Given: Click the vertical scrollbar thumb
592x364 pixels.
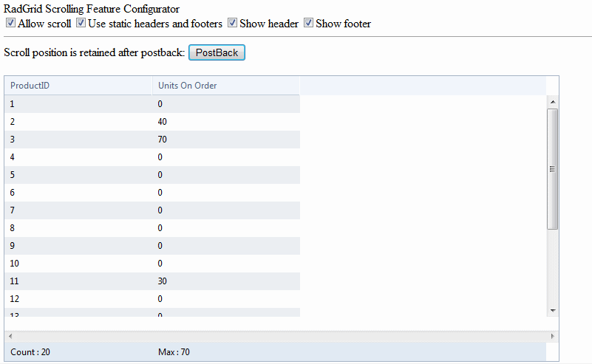Looking at the screenshot, I should tap(552, 168).
